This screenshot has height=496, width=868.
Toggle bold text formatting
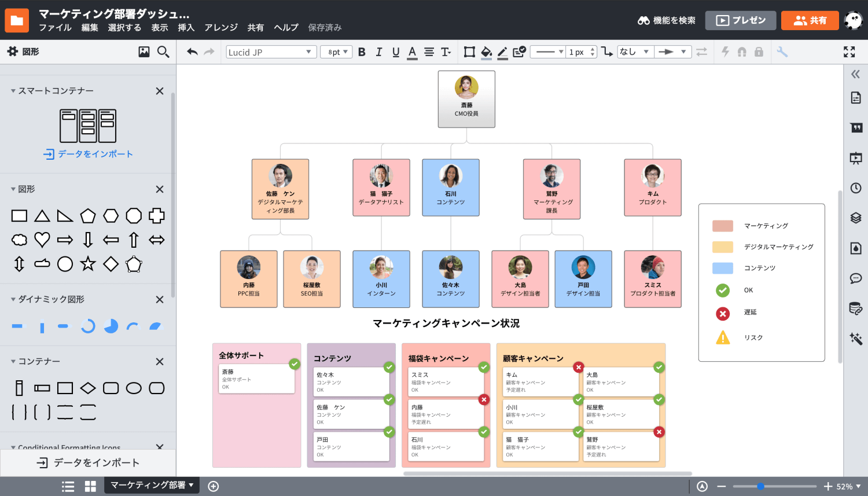point(361,52)
